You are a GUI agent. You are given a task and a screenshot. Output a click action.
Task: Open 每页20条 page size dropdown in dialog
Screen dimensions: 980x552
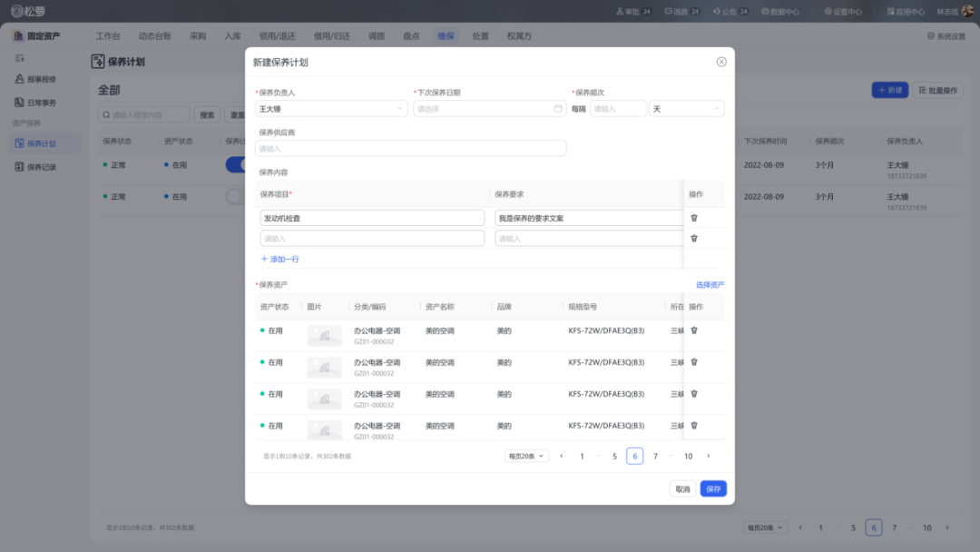pyautogui.click(x=526, y=456)
